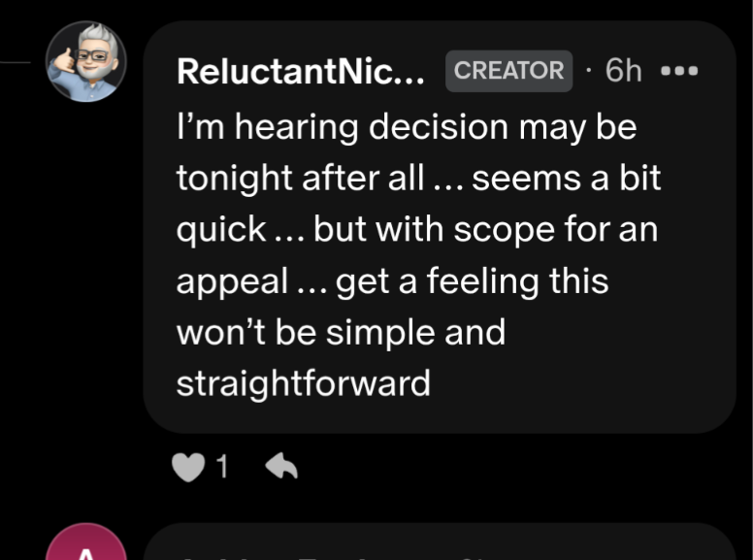Image resolution: width=753 pixels, height=560 pixels.
Task: Click the thread line left of the avatar
Action: 16,62
